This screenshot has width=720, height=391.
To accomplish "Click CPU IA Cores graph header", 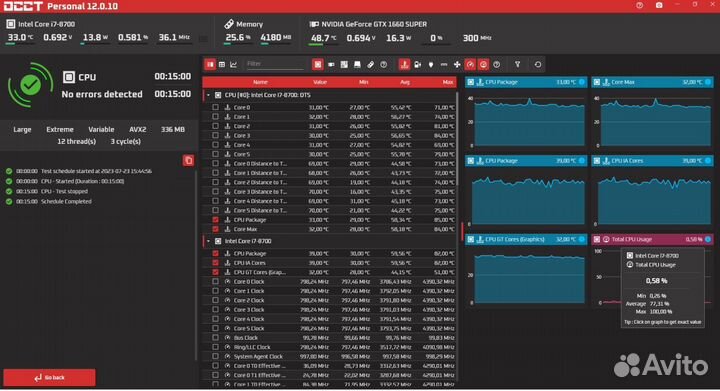I will pos(652,161).
